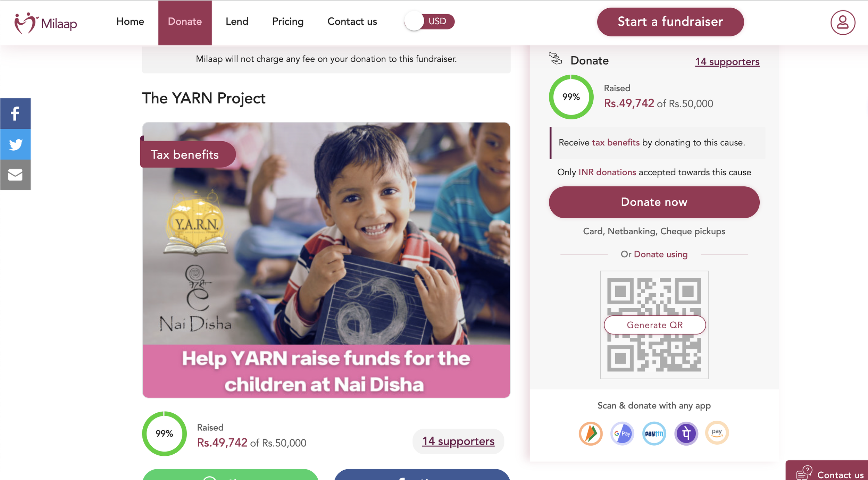Screen dimensions: 868x480
Task: Select the BHIM UPI app icon
Action: pos(590,433)
